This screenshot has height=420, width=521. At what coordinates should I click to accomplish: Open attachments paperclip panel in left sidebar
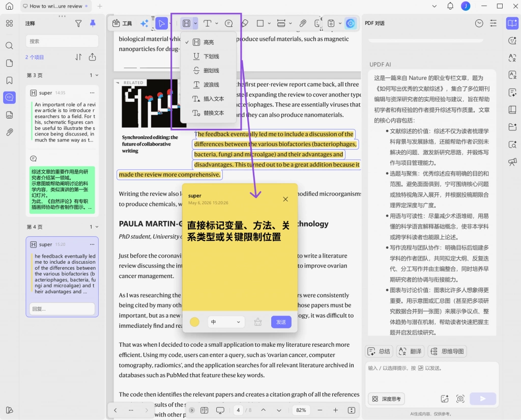tap(9, 132)
